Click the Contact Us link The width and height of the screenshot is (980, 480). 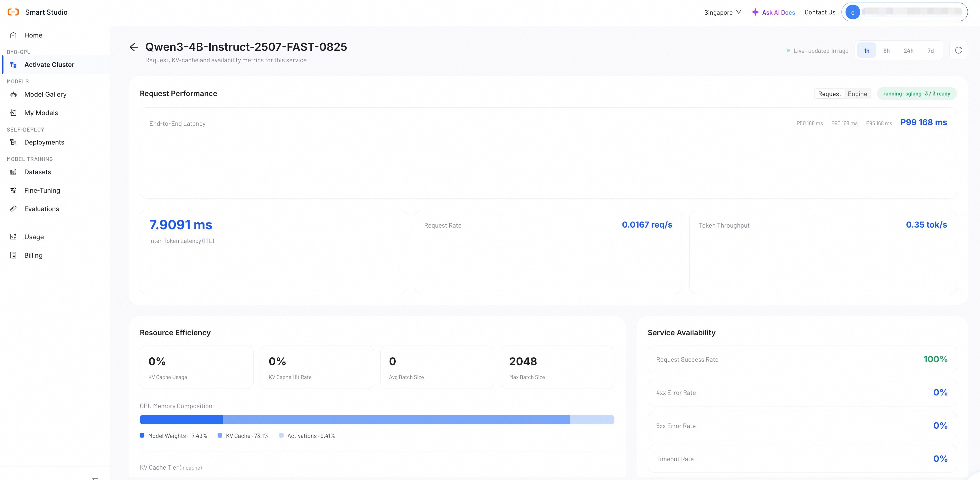pyautogui.click(x=820, y=12)
